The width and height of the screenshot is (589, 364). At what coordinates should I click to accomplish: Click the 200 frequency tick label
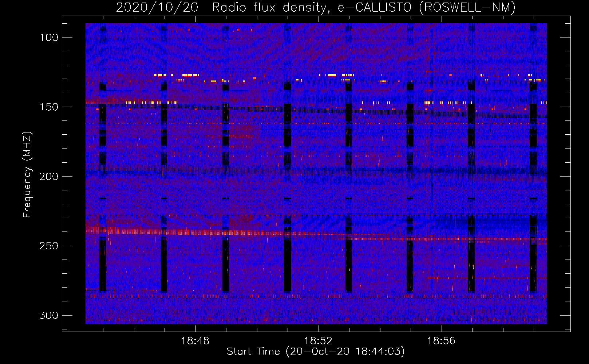pyautogui.click(x=49, y=176)
